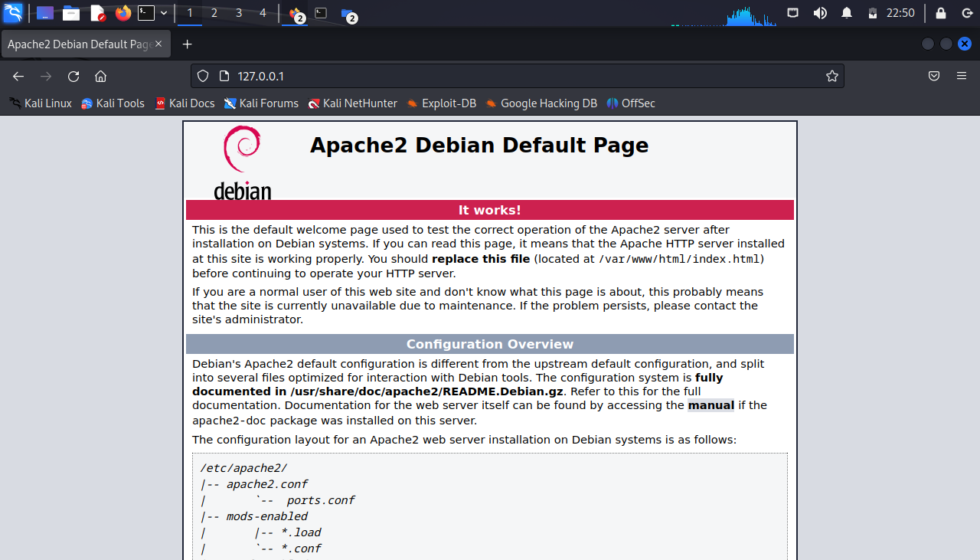The width and height of the screenshot is (980, 560).
Task: Bookmark this page with the star icon
Action: [832, 76]
